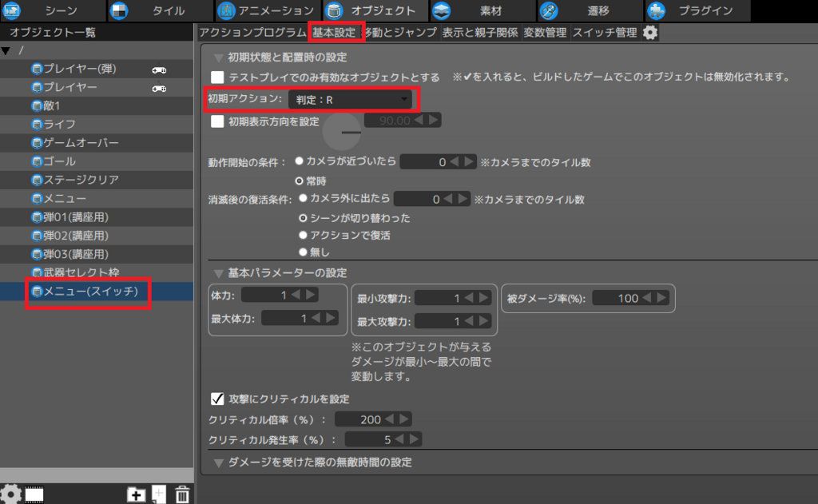
Task: Switch to 表示と親子関係 tab
Action: 480,32
